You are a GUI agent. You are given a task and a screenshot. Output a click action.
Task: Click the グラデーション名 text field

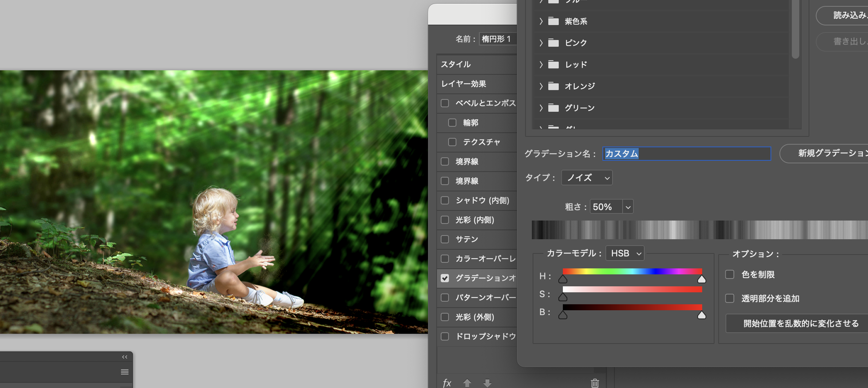tap(686, 154)
